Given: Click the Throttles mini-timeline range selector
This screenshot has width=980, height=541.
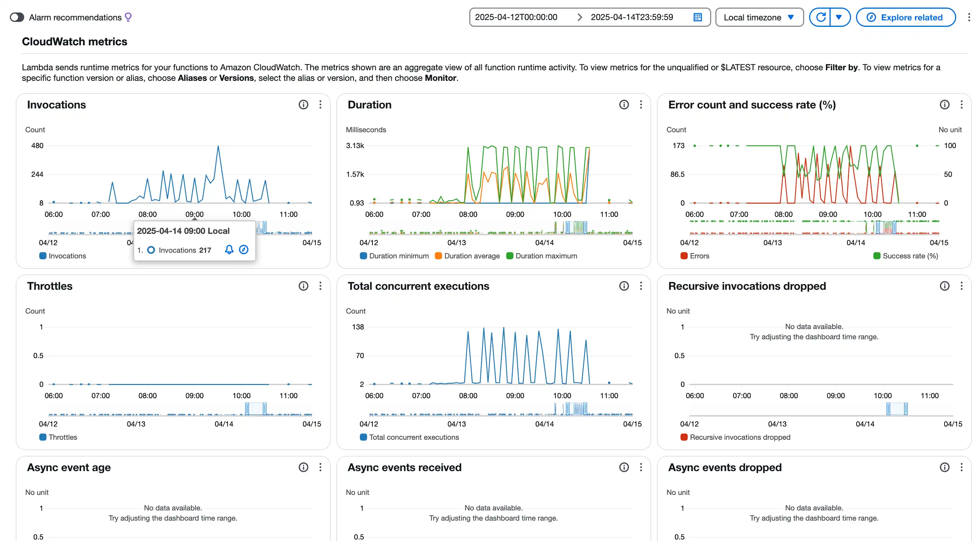Looking at the screenshot, I should [256, 409].
